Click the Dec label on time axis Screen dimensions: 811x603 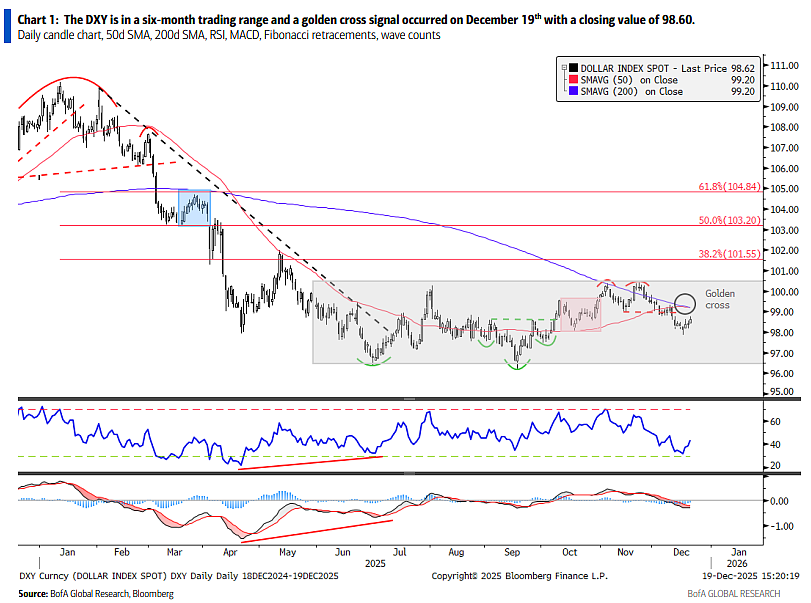(681, 552)
